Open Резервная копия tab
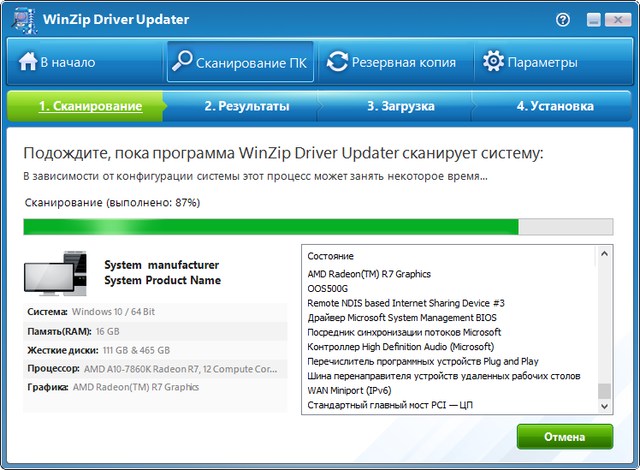The width and height of the screenshot is (640, 470). coord(395,62)
